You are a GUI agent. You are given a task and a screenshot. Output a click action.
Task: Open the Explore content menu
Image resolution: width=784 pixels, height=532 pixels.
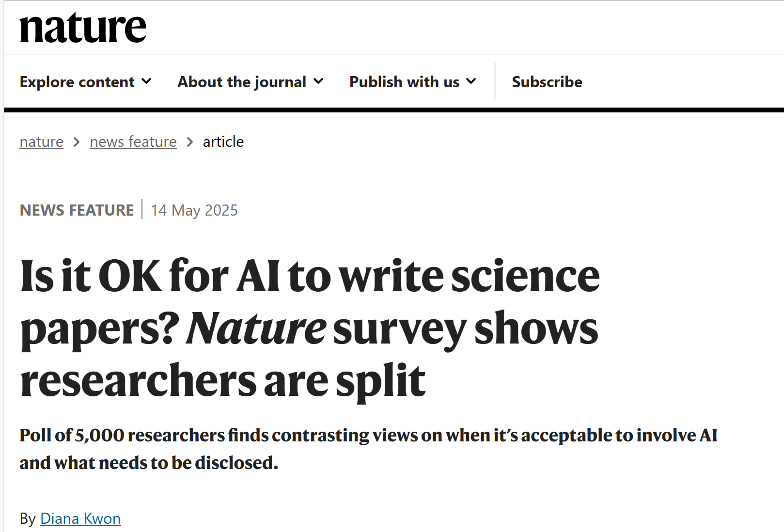[77, 82]
